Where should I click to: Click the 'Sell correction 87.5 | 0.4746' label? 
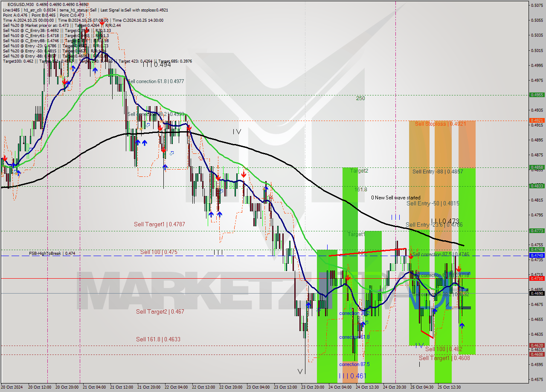pos(441,254)
